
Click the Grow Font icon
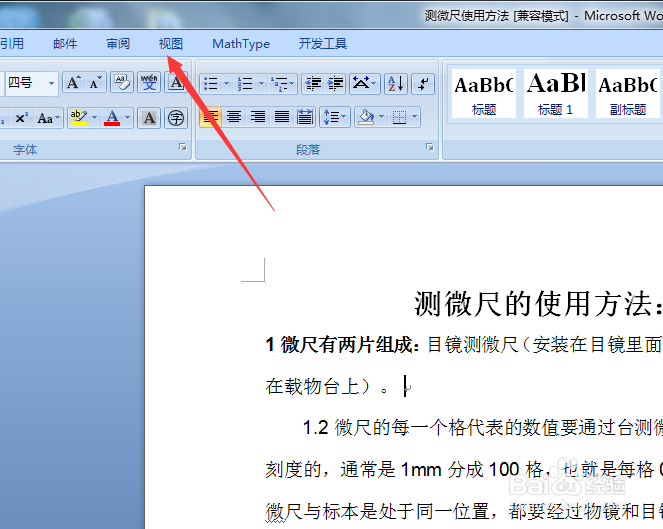[x=74, y=83]
